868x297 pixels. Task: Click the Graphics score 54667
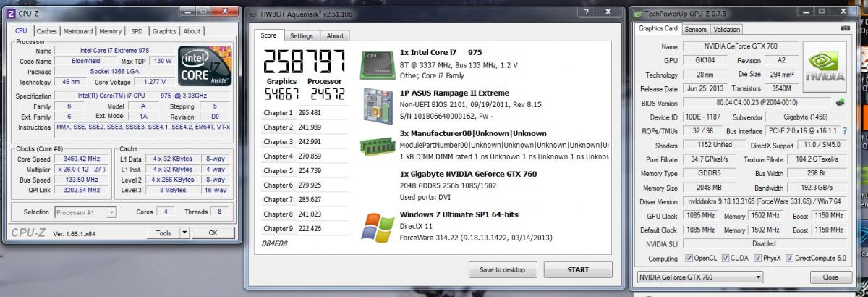click(282, 94)
